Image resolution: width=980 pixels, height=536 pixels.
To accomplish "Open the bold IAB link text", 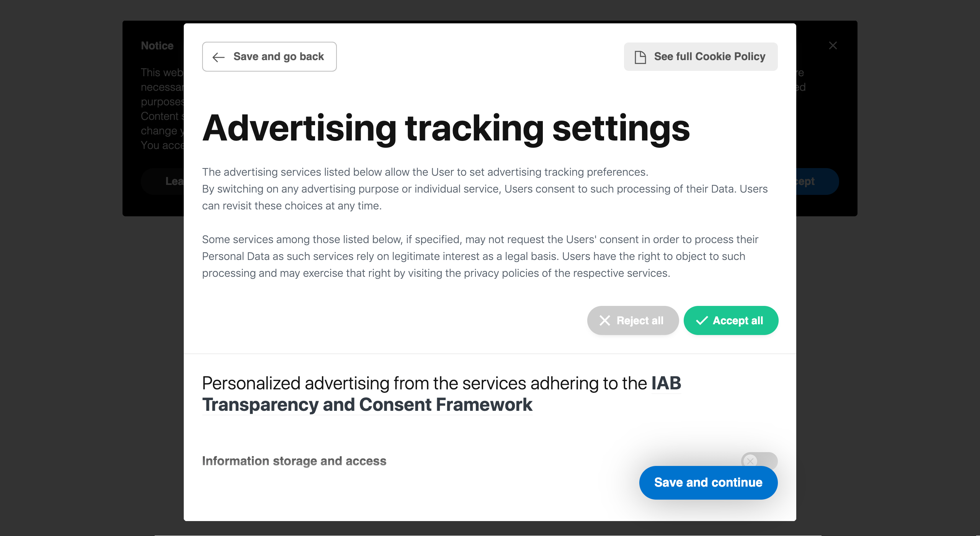I will (666, 383).
